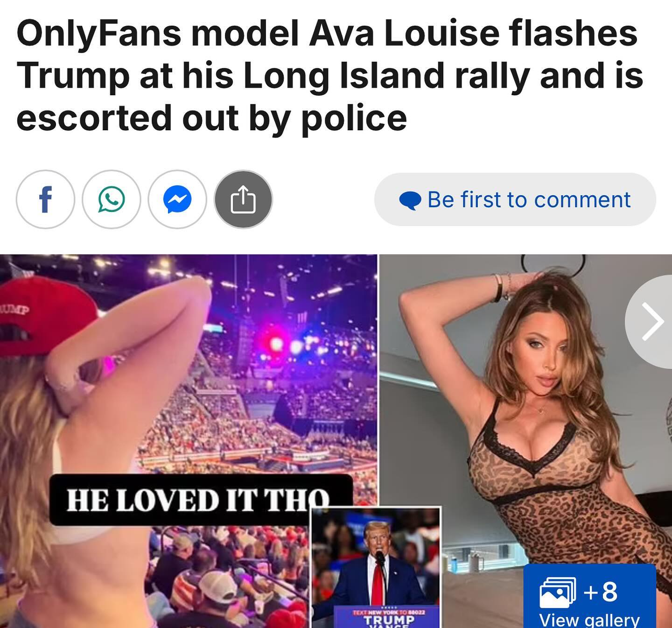Share the article on Facebook
672x628 pixels.
[x=45, y=199]
